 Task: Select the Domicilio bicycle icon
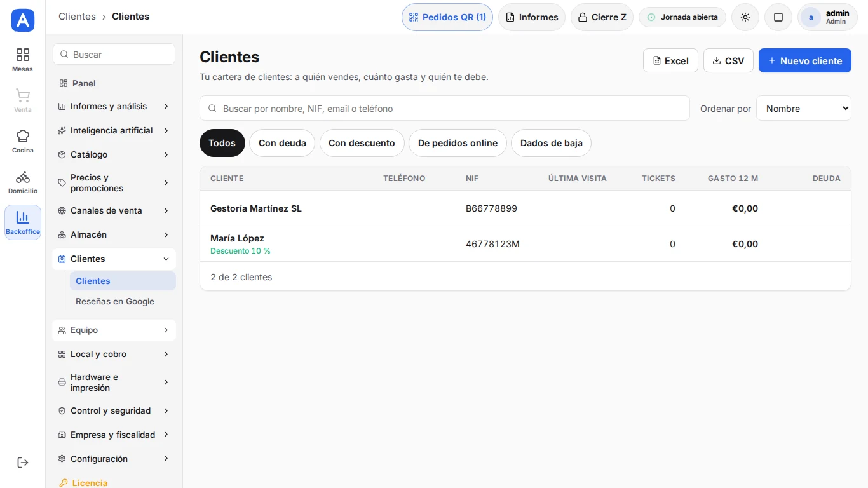(23, 177)
